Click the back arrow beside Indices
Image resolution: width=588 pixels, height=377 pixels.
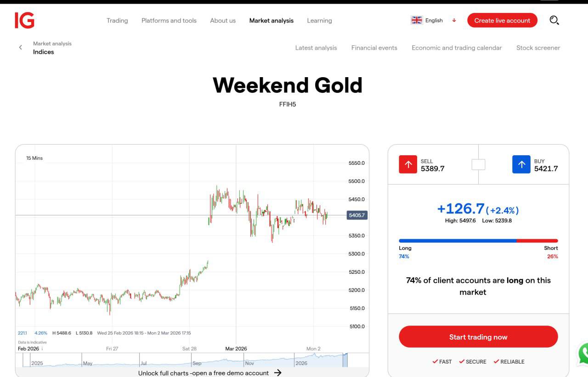(x=20, y=47)
